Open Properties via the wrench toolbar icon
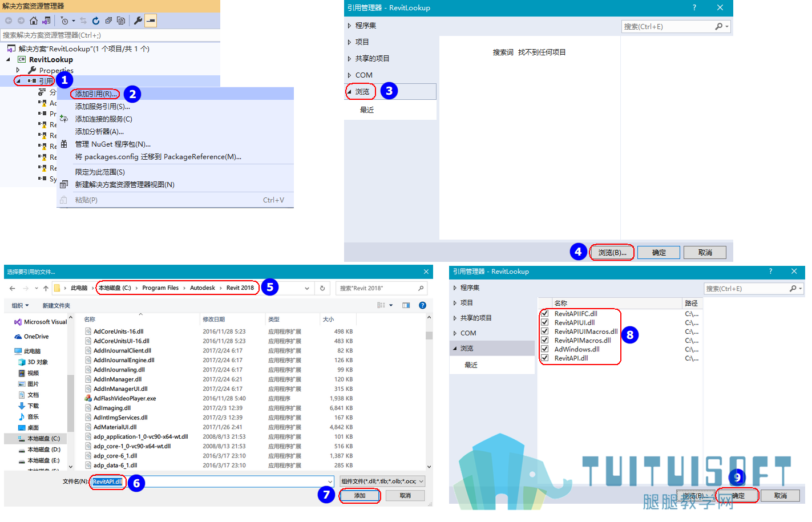 point(138,21)
